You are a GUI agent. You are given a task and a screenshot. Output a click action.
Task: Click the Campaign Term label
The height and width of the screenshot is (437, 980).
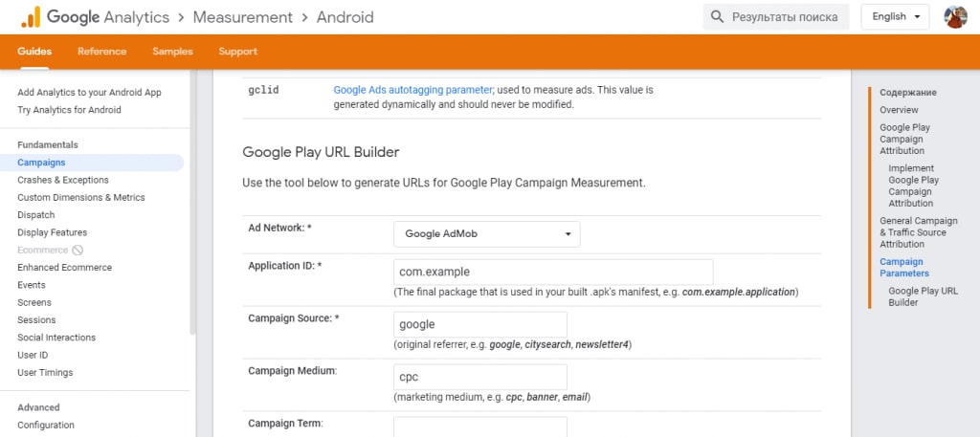tap(285, 423)
